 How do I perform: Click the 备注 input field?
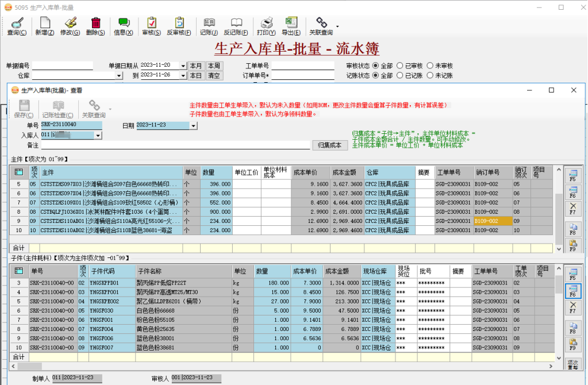(x=175, y=145)
